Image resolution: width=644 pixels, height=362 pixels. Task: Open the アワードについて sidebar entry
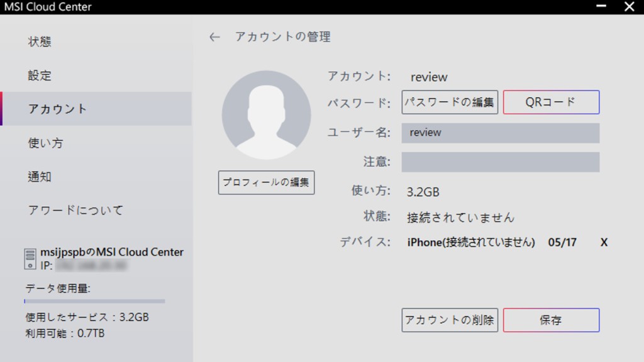[75, 211]
